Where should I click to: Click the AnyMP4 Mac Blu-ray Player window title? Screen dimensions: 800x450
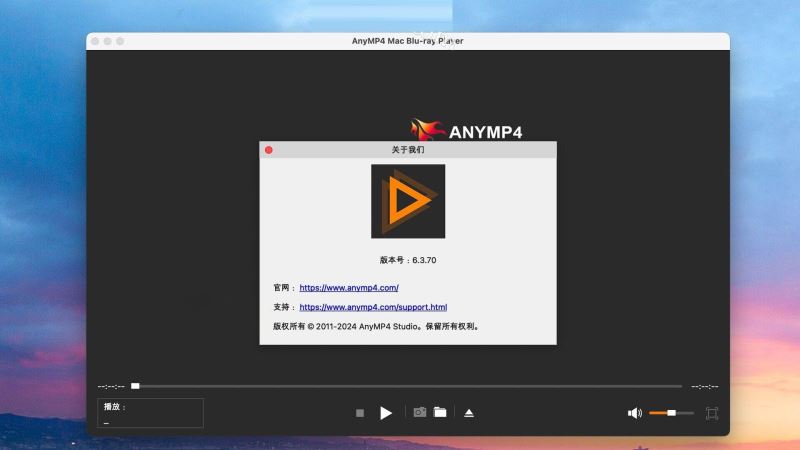coord(408,41)
